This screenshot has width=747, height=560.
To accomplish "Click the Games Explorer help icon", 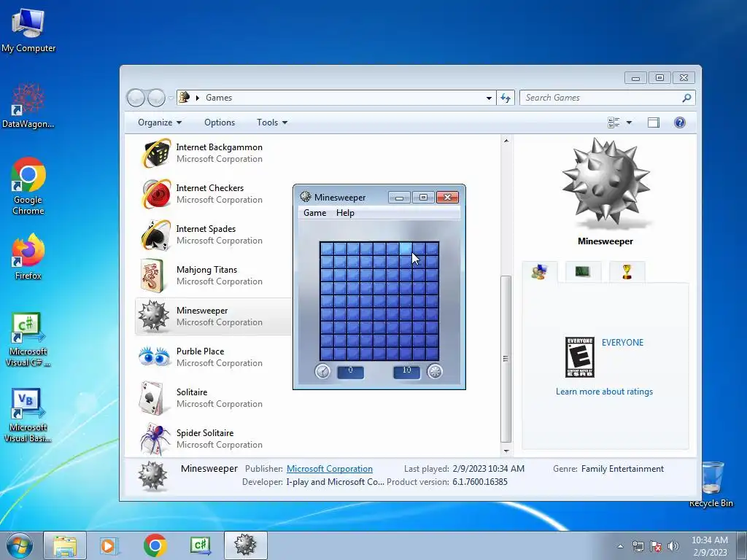I will coord(679,122).
